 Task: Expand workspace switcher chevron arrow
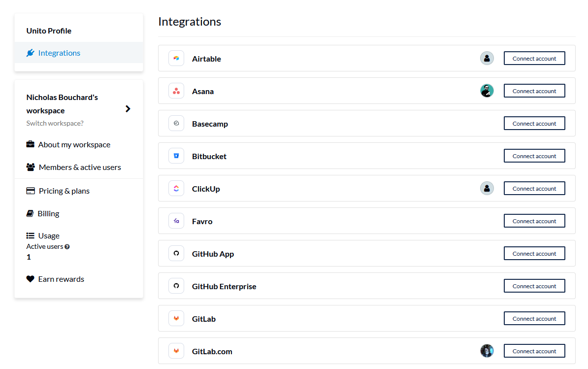point(128,109)
